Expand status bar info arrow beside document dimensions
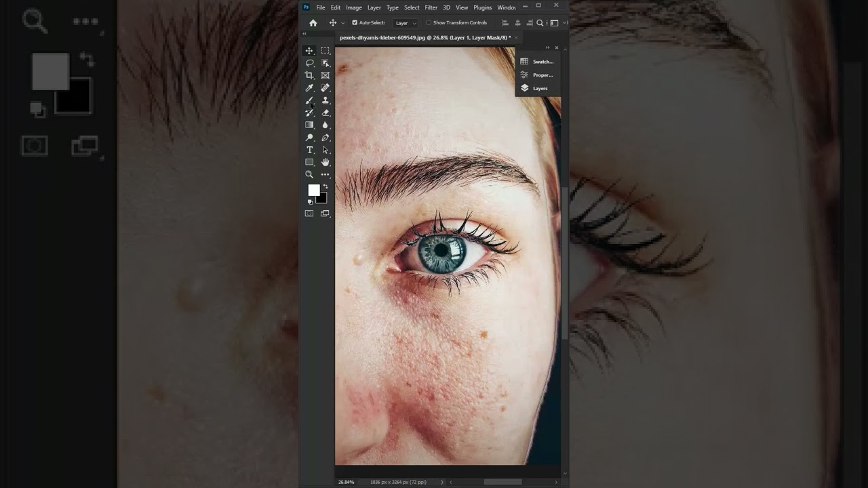868x488 pixels. 442,482
